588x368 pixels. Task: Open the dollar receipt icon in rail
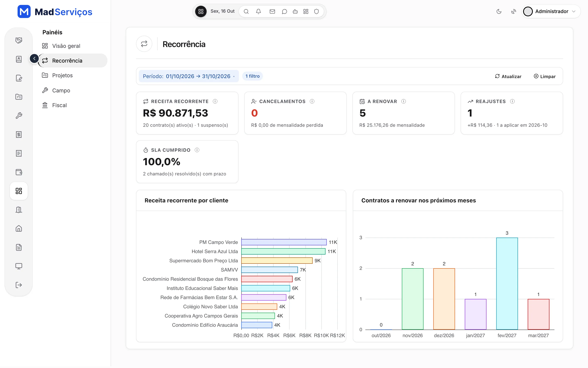pos(19,135)
